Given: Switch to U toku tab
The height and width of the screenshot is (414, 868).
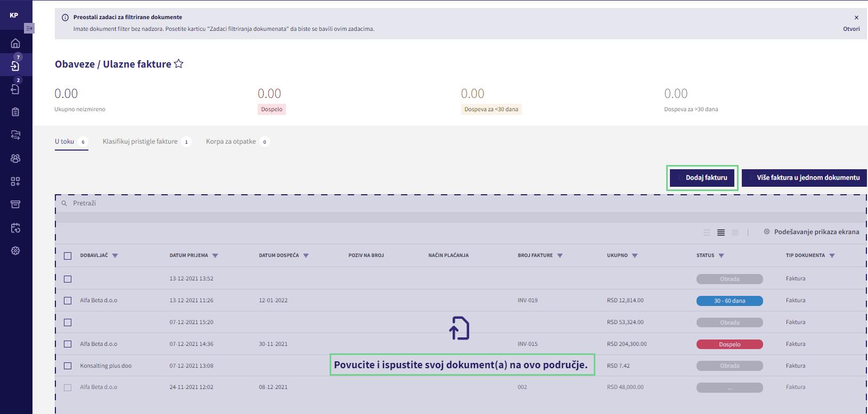Looking at the screenshot, I should click(x=71, y=142).
